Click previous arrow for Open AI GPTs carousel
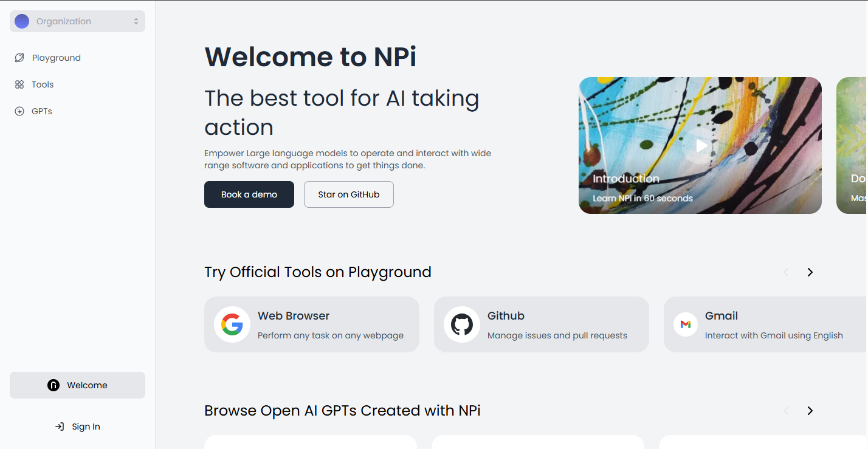The image size is (868, 449). [786, 411]
